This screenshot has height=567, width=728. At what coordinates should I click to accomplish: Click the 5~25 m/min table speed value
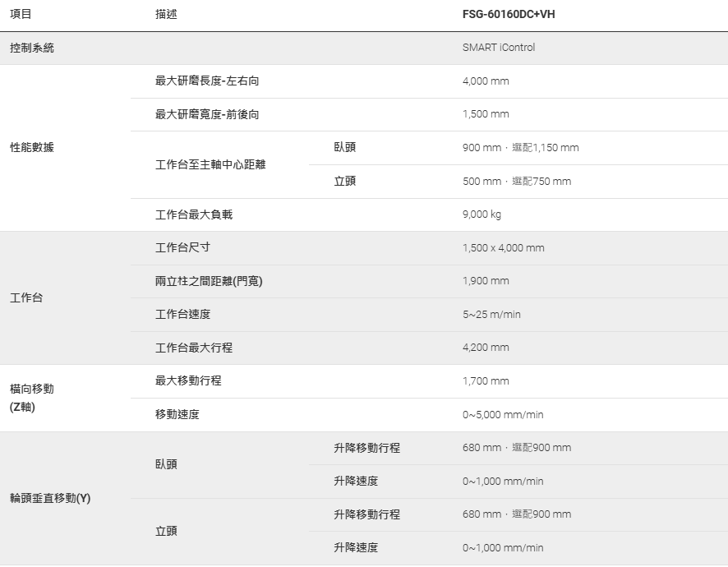(491, 315)
